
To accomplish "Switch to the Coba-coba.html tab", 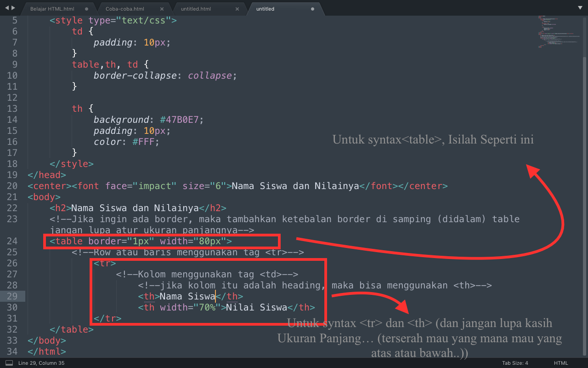I will (124, 8).
